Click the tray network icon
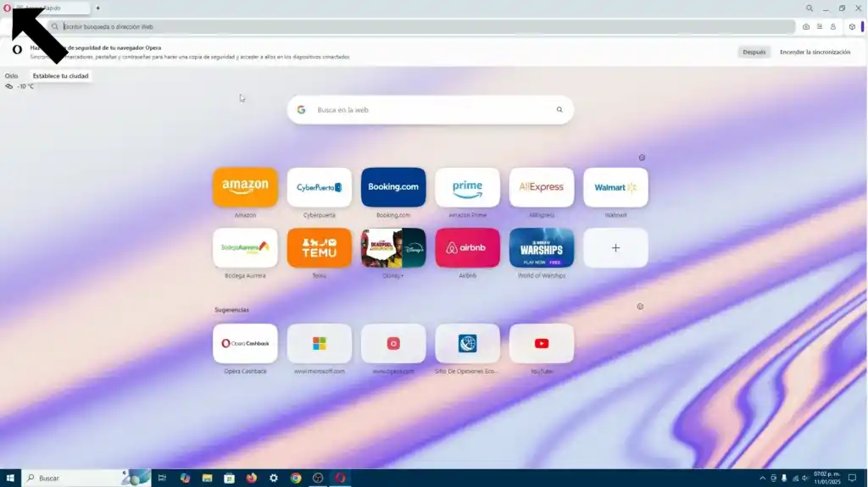This screenshot has width=868, height=487. coord(795,479)
